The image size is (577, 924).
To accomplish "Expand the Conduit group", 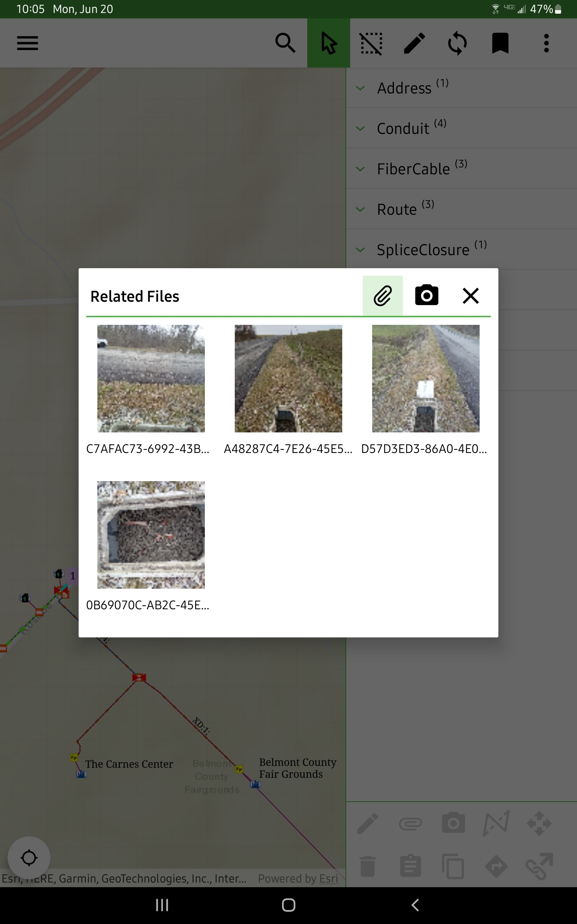I will [x=403, y=128].
